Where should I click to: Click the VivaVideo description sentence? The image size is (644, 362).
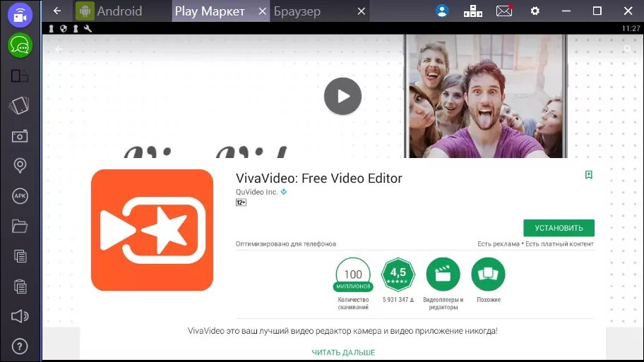click(x=342, y=331)
